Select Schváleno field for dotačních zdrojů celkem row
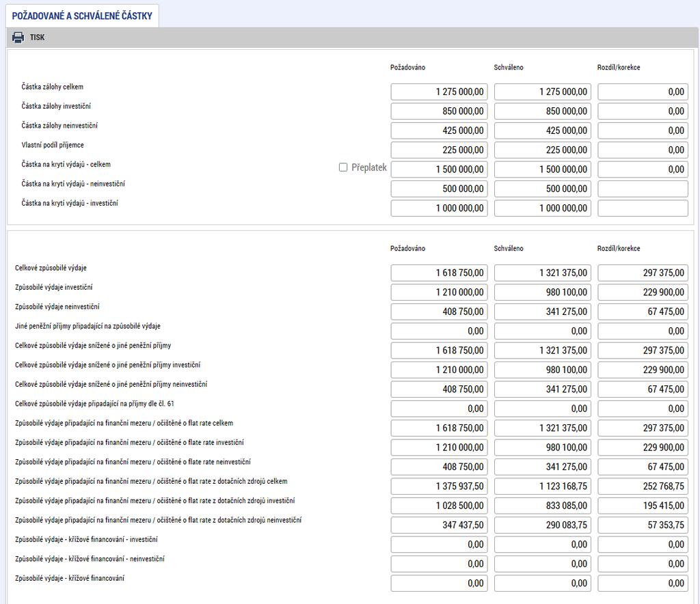The image size is (700, 604). click(542, 486)
